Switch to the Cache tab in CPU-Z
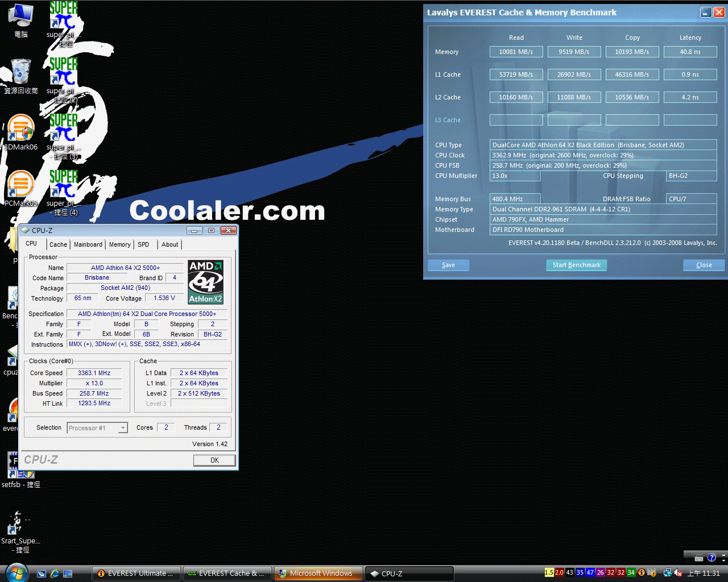This screenshot has width=728, height=582. 58,244
